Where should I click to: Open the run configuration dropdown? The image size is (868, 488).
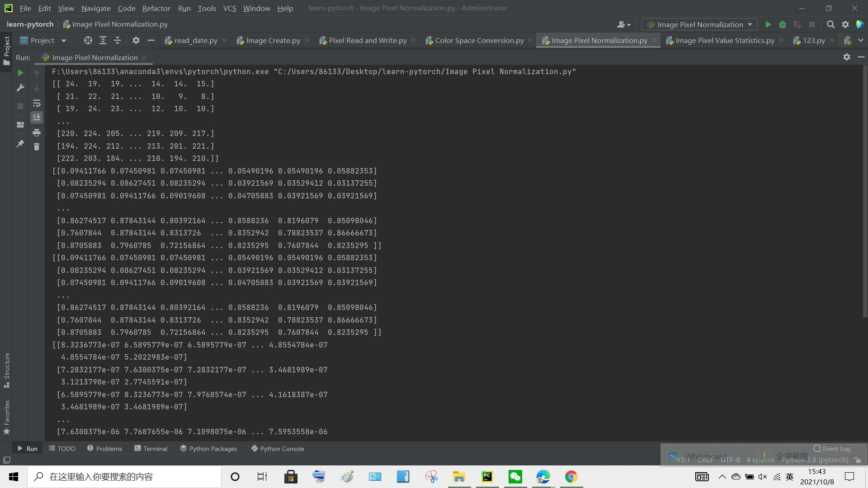point(699,24)
